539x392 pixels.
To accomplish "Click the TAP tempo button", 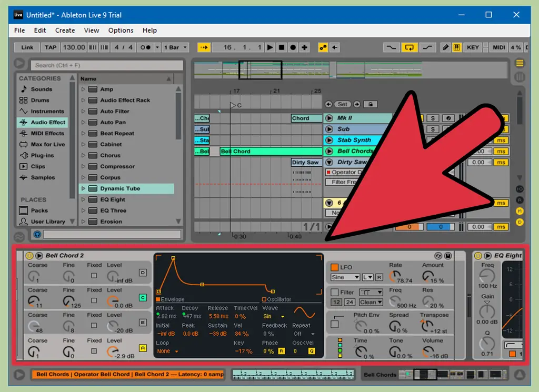I will (51, 47).
